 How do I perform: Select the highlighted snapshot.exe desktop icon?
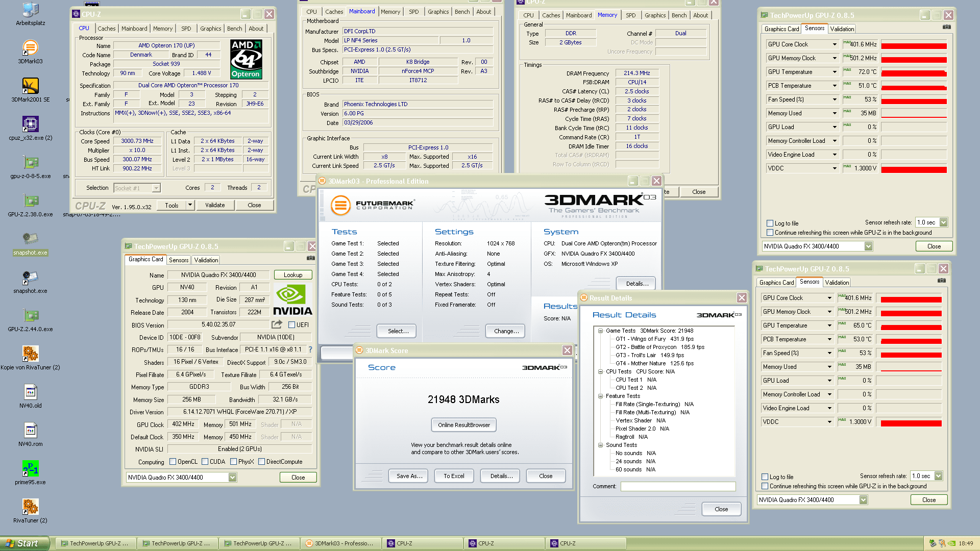click(x=31, y=243)
